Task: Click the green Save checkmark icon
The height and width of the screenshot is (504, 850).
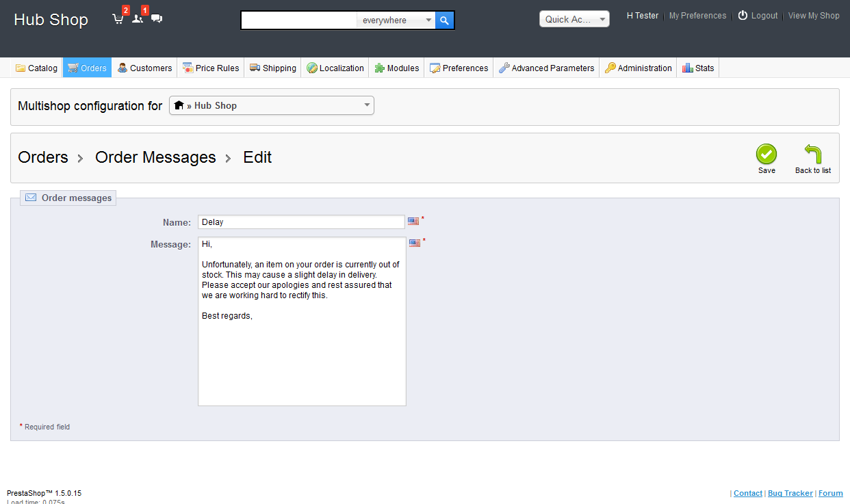Action: [767, 155]
